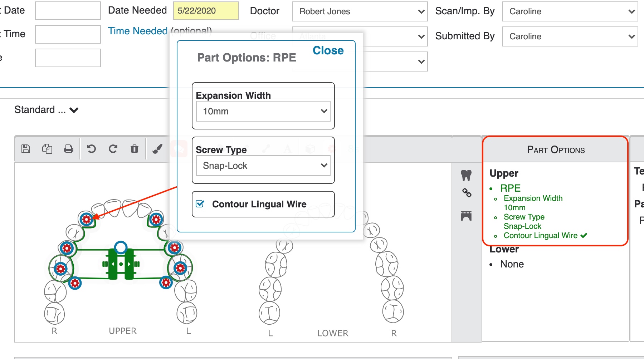Undo the last chart action
The image size is (644, 359).
tap(92, 149)
